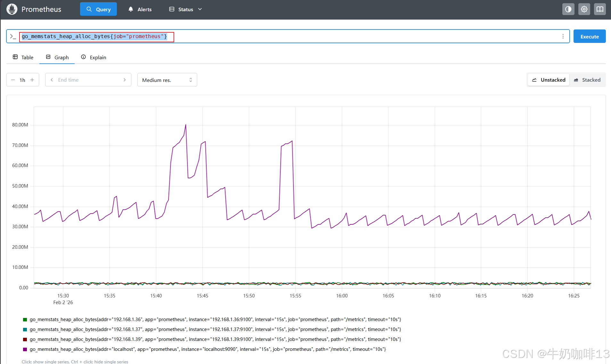The width and height of the screenshot is (611, 364).
Task: Click the End time input field
Action: click(x=88, y=80)
